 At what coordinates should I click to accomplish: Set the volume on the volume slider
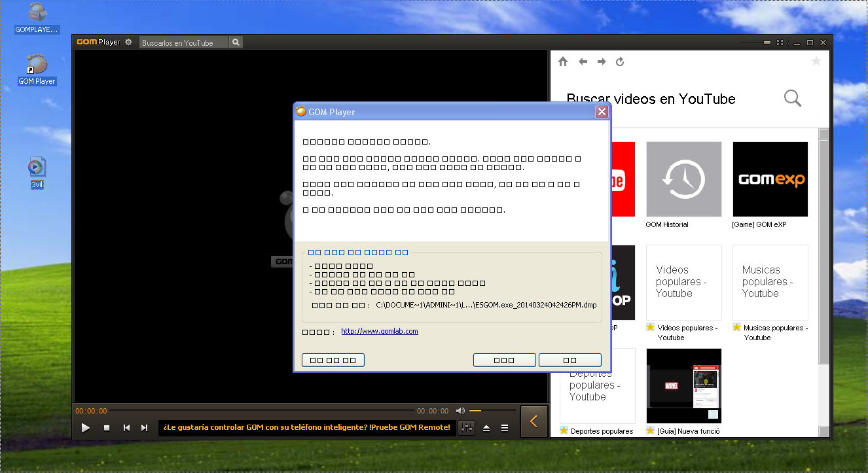click(492, 411)
